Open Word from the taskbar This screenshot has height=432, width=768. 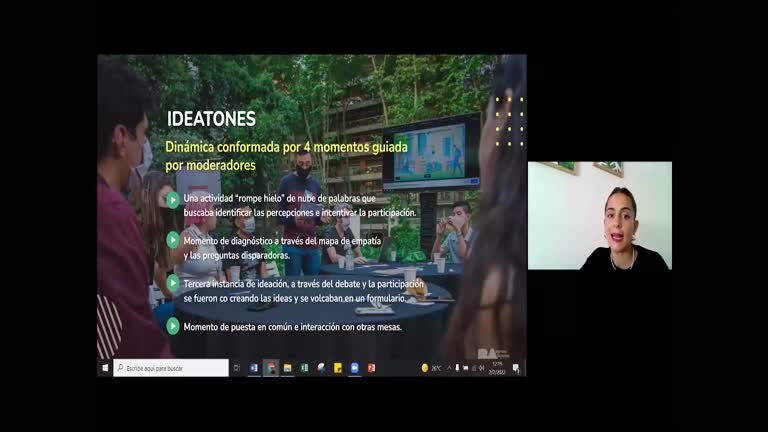coord(254,368)
